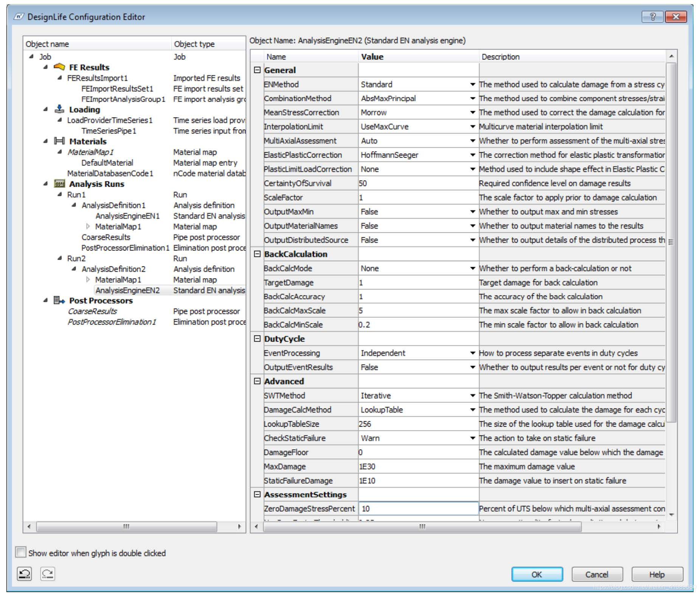
Task: Click the Materials category icon
Action: 59,141
